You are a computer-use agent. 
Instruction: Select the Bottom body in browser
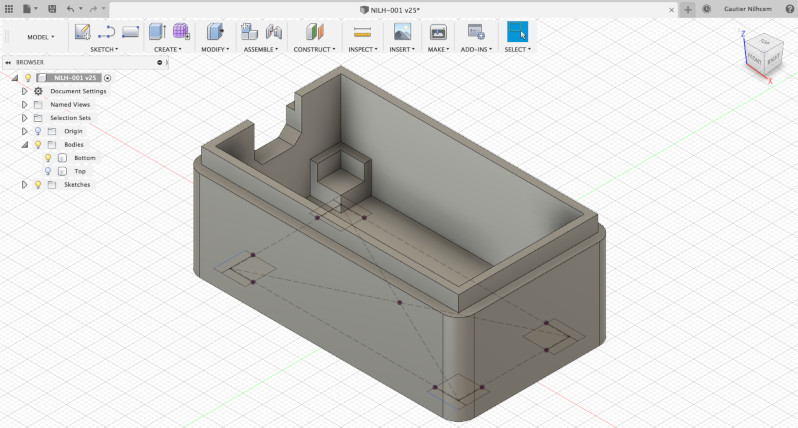[x=84, y=158]
